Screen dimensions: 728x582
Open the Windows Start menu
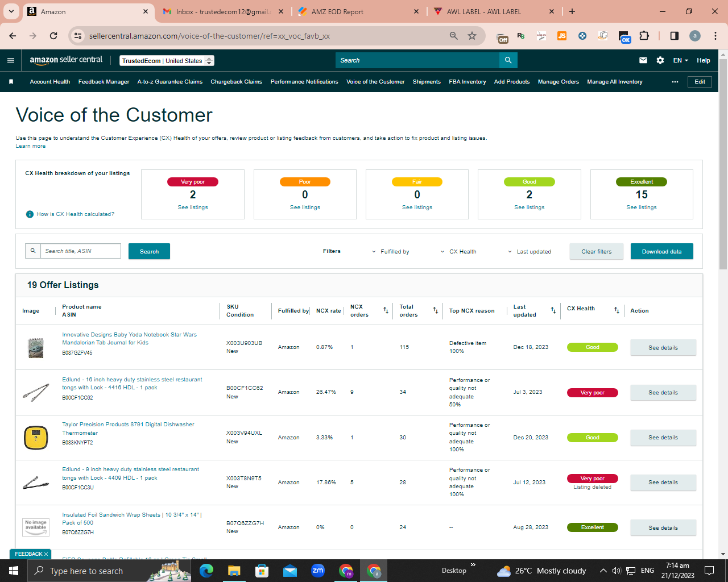pos(14,571)
